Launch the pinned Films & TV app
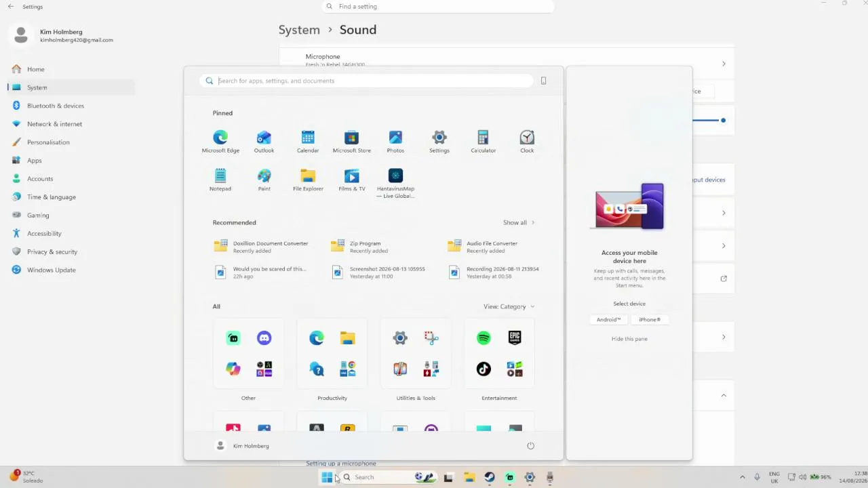 pos(351,180)
